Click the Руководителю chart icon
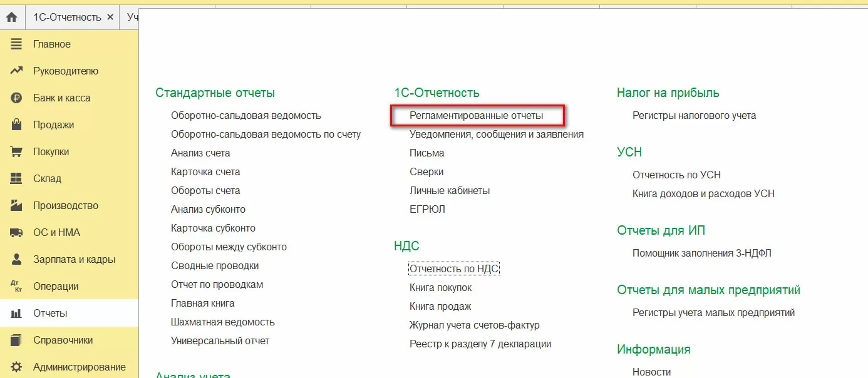Viewport: 868px width, 378px height. coord(16,71)
